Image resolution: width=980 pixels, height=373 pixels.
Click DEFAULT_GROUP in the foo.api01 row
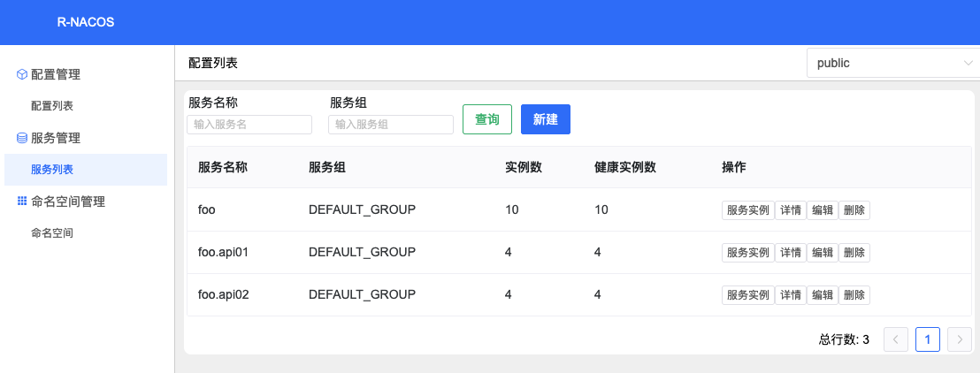click(362, 253)
